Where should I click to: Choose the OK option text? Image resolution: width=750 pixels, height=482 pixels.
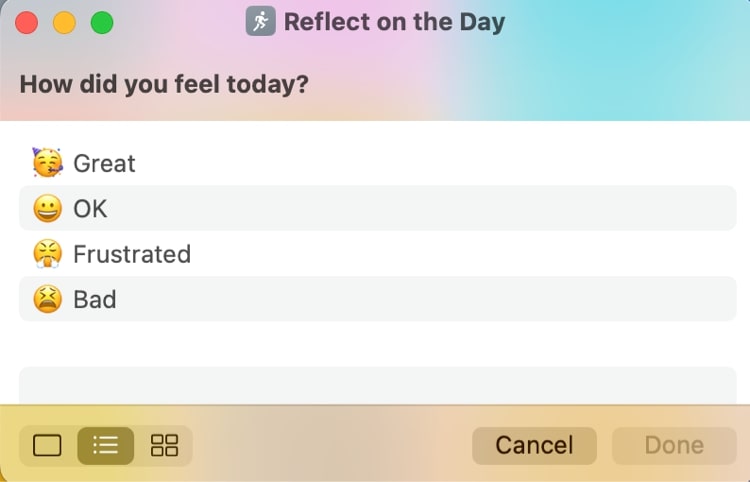point(90,209)
